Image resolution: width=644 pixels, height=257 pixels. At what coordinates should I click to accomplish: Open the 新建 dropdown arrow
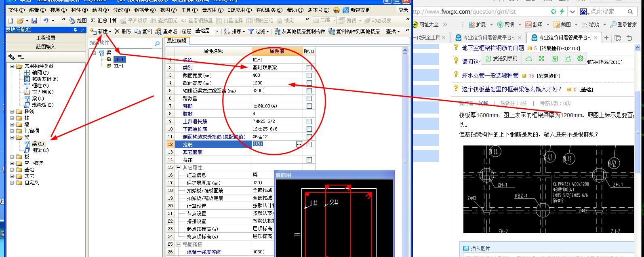[x=110, y=32]
